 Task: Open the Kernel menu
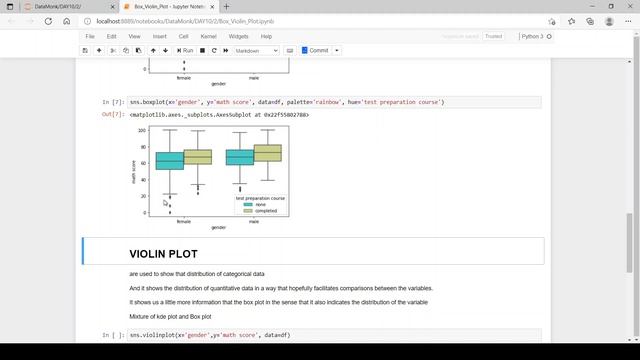coord(209,36)
